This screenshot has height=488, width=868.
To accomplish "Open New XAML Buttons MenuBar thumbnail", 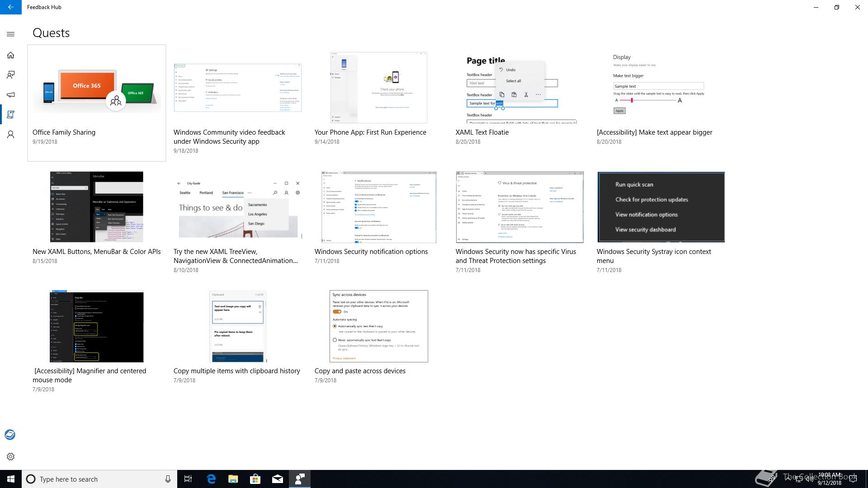I will (x=97, y=207).
